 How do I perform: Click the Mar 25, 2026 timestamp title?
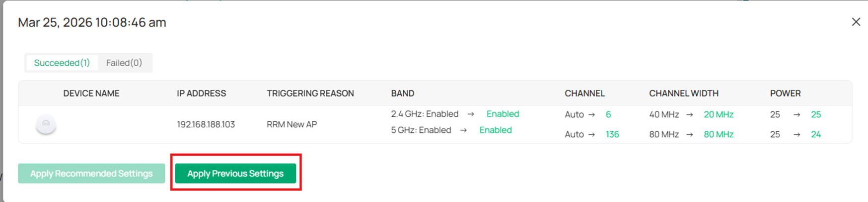[x=92, y=22]
